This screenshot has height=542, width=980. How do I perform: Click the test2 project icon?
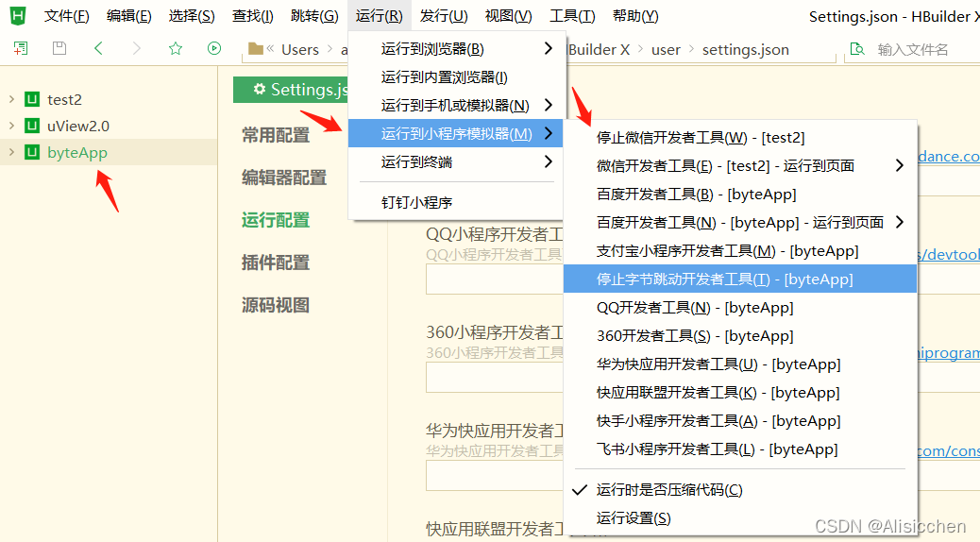[32, 99]
